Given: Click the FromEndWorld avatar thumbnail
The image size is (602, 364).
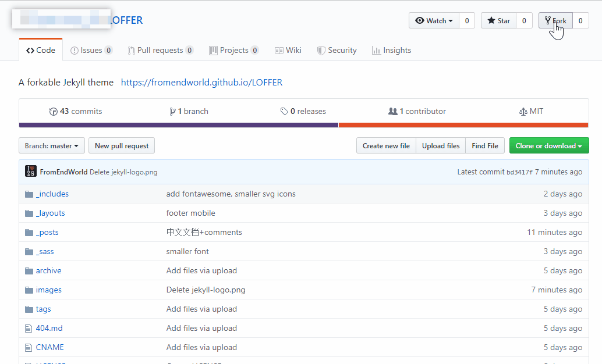Looking at the screenshot, I should click(31, 171).
